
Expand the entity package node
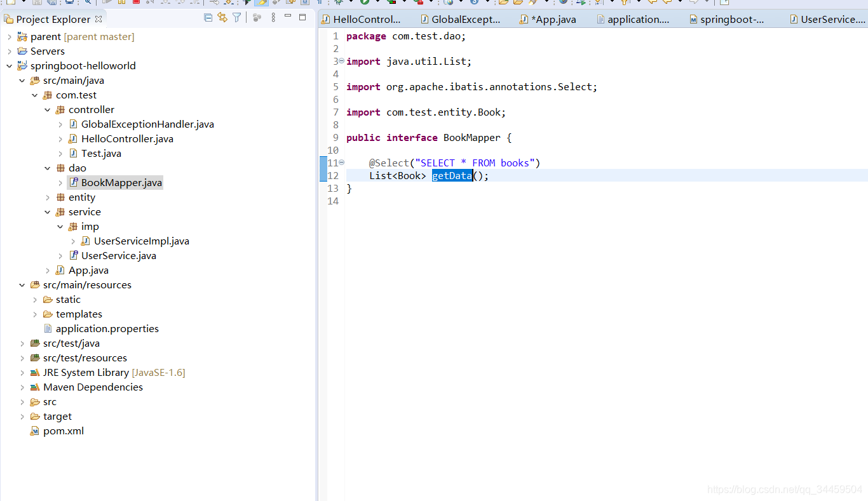pyautogui.click(x=48, y=197)
